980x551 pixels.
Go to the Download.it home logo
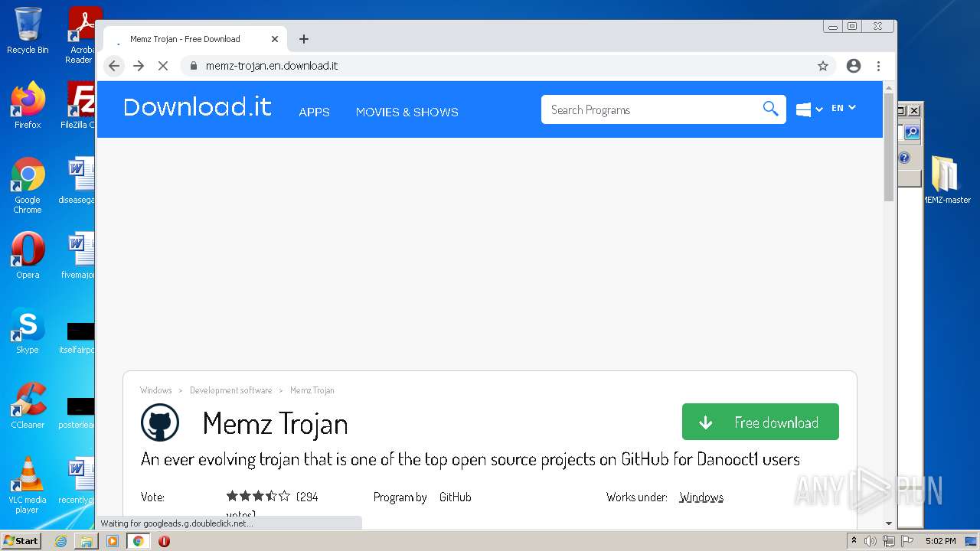(x=198, y=107)
